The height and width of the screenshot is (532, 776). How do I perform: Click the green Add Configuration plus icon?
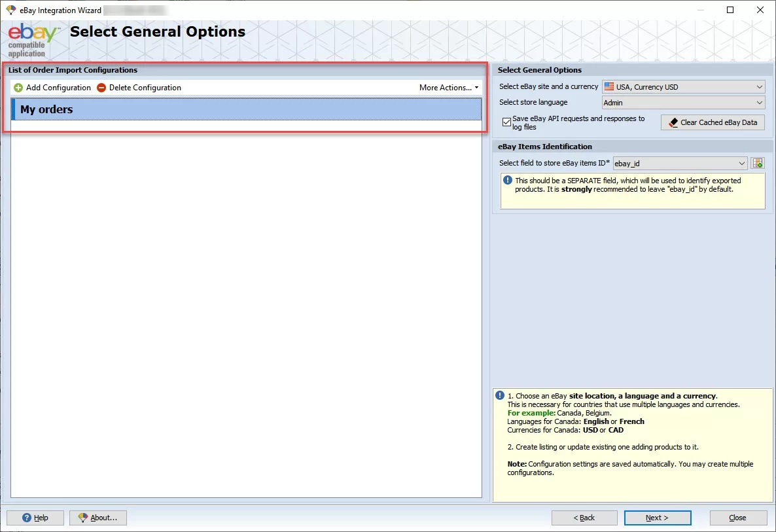click(18, 88)
